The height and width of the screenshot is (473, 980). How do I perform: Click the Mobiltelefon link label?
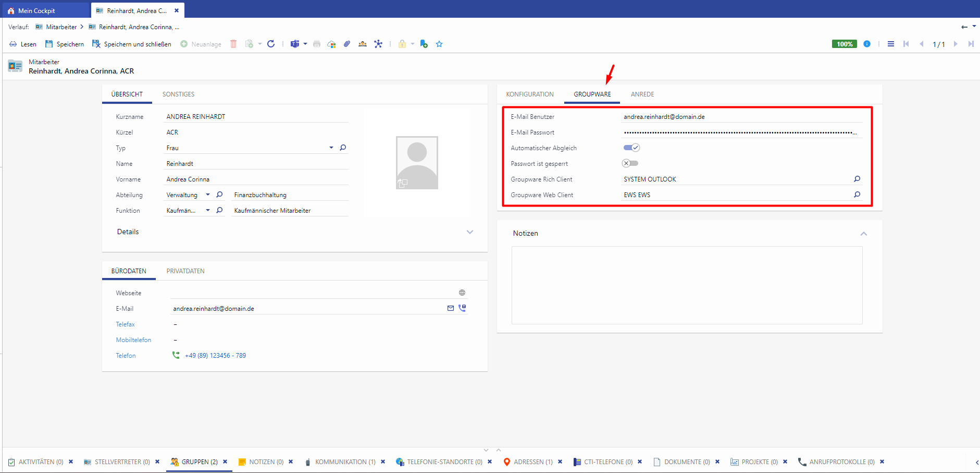click(x=133, y=340)
